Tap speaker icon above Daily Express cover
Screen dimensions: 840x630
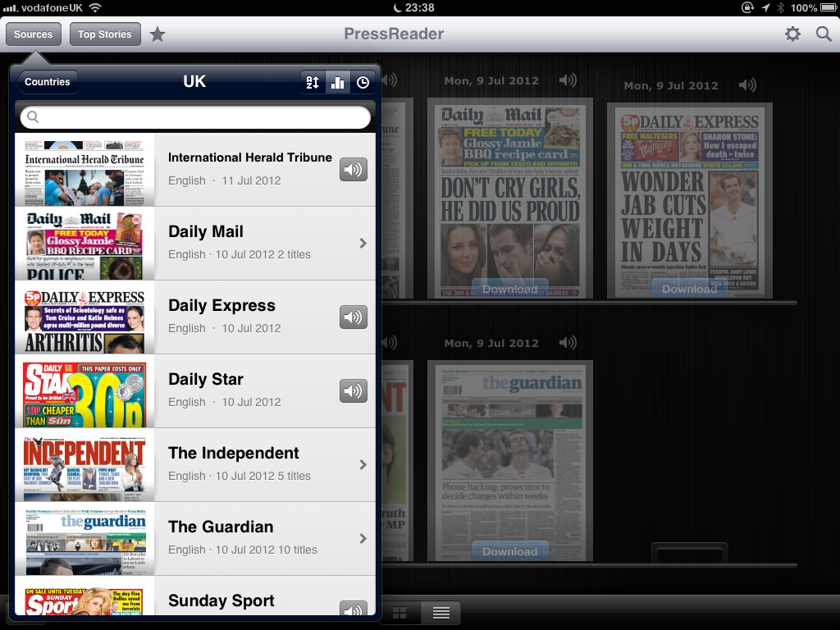point(746,85)
